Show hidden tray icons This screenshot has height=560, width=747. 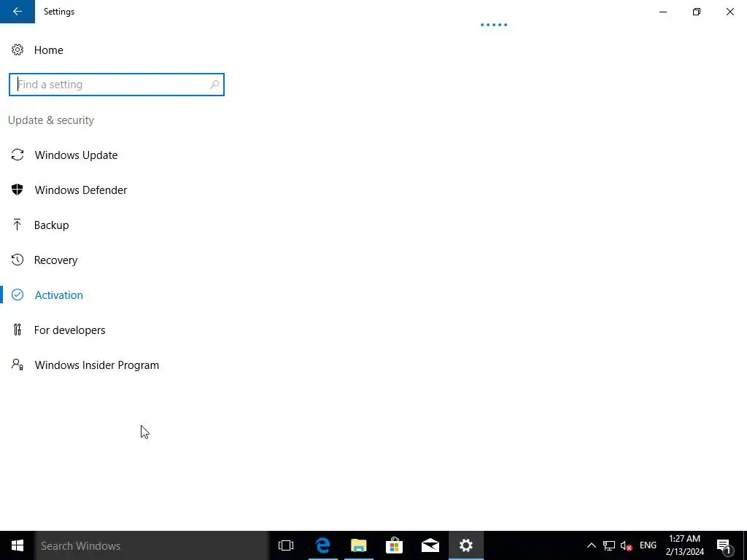(591, 545)
